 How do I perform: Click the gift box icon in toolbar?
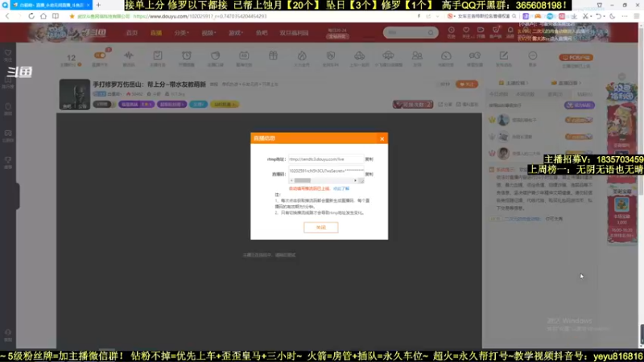point(273,56)
